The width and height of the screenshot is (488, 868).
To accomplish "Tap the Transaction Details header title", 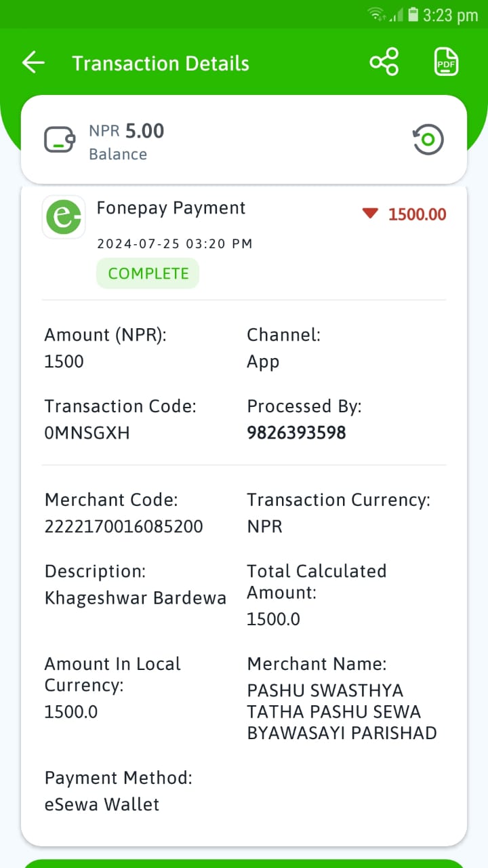I will point(161,64).
